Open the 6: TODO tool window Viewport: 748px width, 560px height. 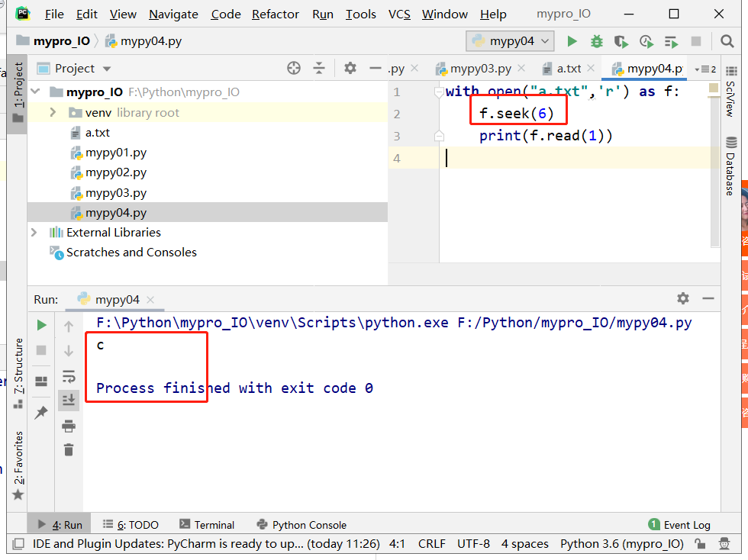click(131, 525)
